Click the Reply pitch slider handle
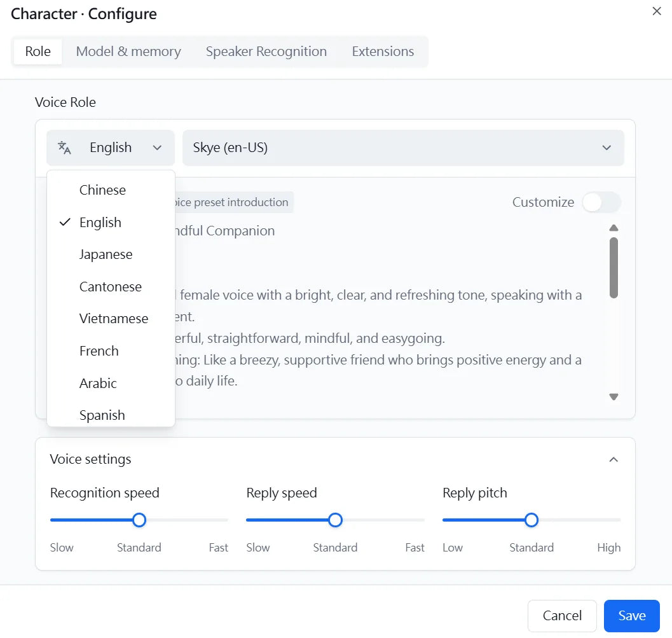This screenshot has height=638, width=672. (x=531, y=520)
